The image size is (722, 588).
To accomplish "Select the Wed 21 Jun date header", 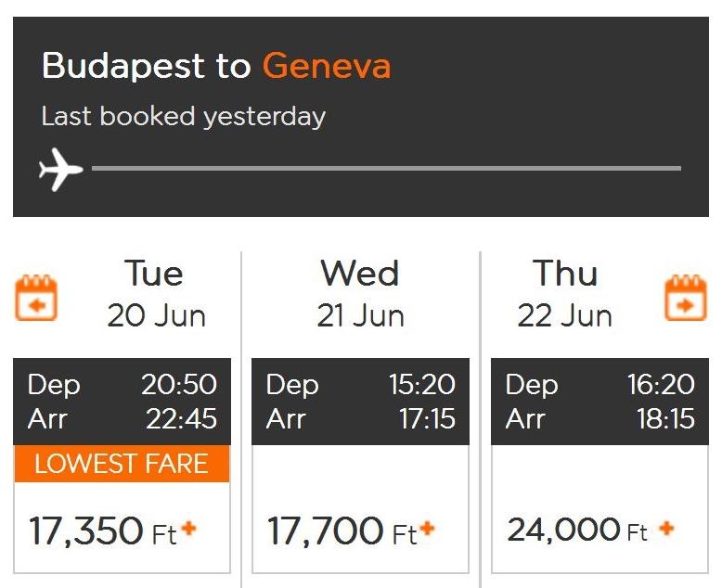I will tap(360, 294).
